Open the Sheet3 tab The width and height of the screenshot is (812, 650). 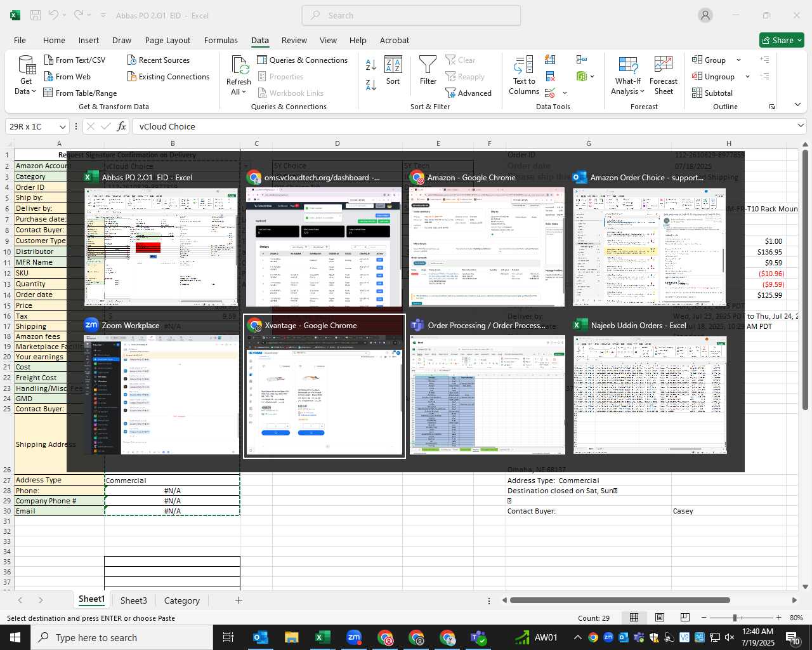133,600
